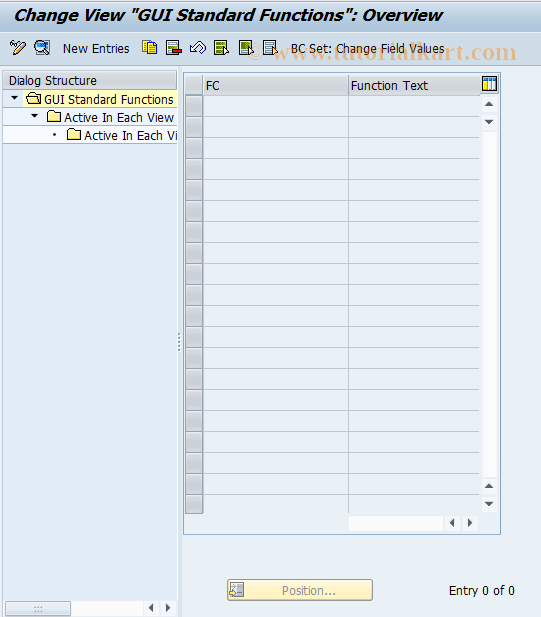
Task: Toggle Display/Change mode pencil icon
Action: [17, 48]
